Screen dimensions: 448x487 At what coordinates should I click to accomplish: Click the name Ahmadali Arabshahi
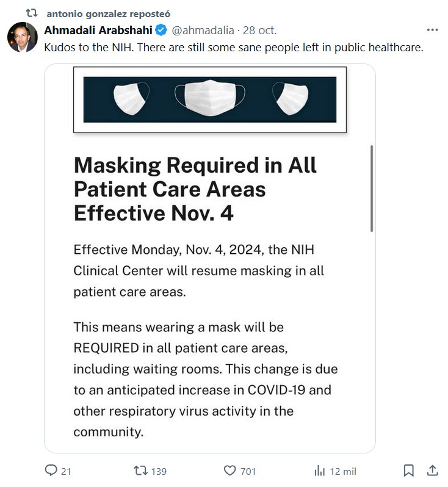click(x=98, y=30)
